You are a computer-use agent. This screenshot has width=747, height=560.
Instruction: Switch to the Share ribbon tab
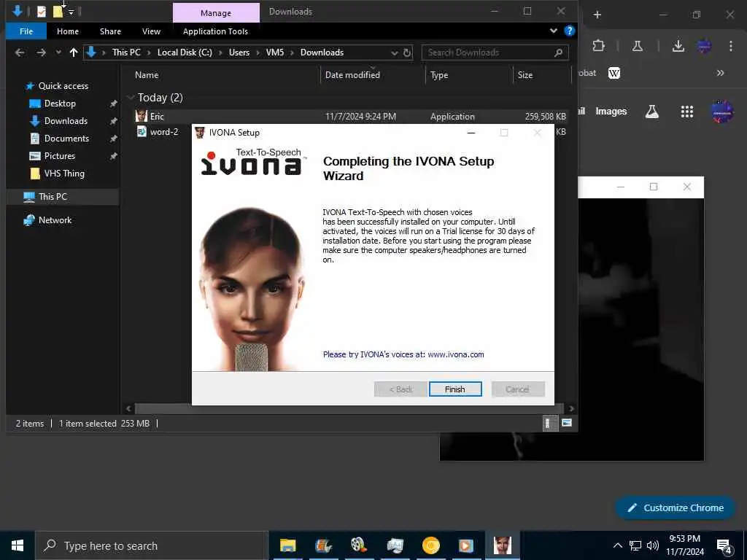pyautogui.click(x=110, y=31)
